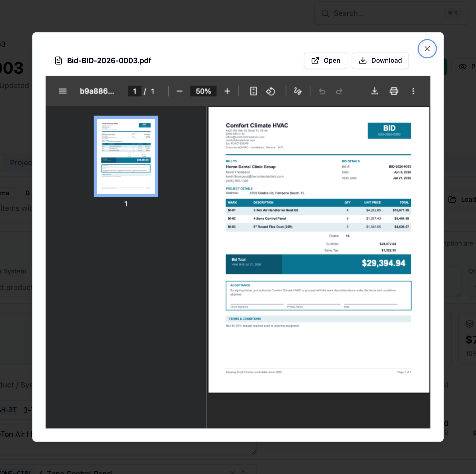The image size is (476, 474).
Task: Select the draw annotation tool
Action: pyautogui.click(x=297, y=91)
